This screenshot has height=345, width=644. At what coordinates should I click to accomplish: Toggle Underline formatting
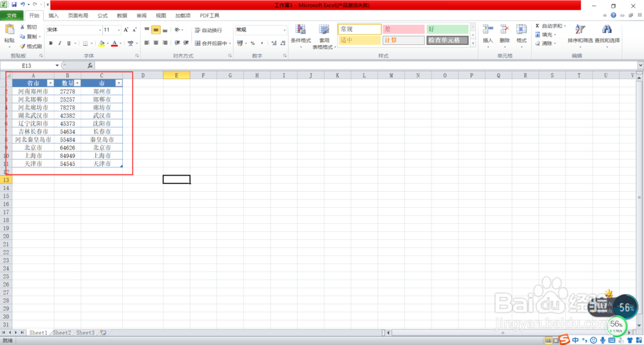click(69, 43)
